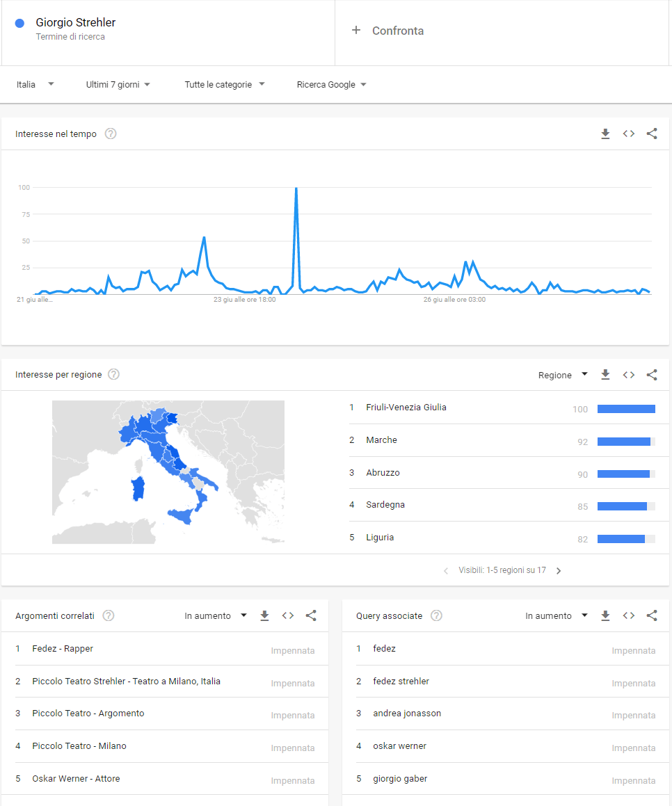The image size is (672, 806).
Task: Expand the Ultimi 7 giorni time filter
Action: [x=118, y=85]
